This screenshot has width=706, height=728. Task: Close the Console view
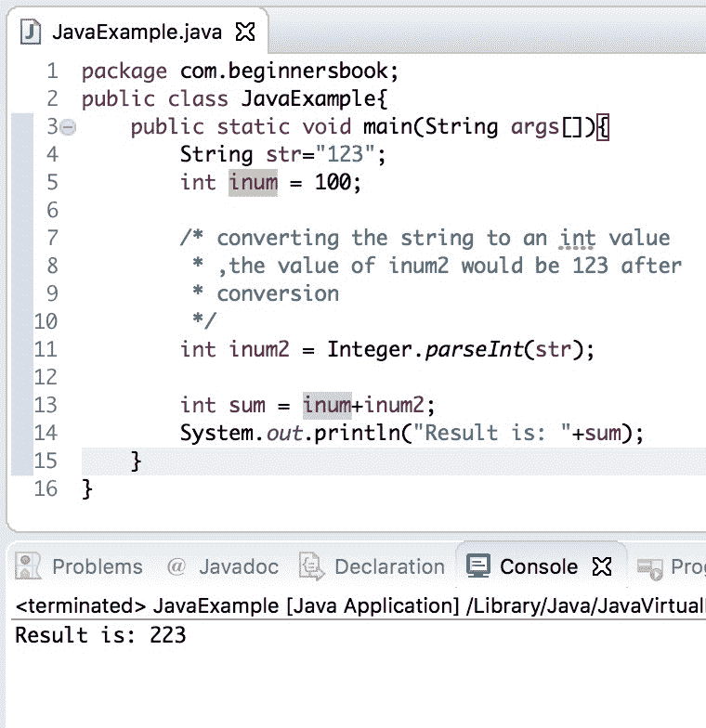602,566
